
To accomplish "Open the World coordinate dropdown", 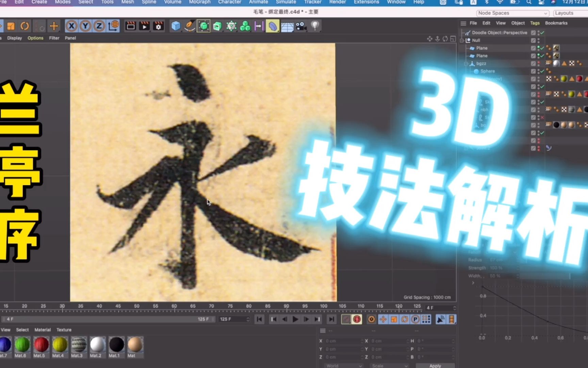I will tap(344, 366).
